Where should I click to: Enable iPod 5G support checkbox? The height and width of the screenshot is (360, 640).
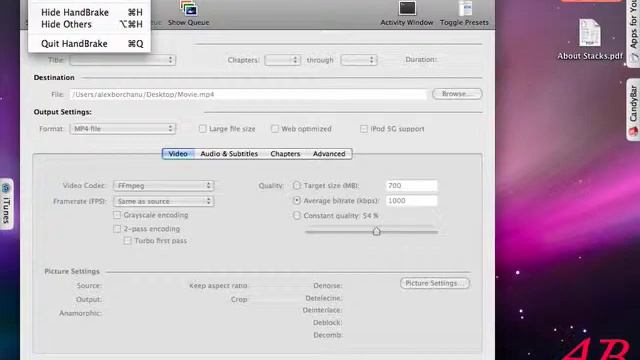pyautogui.click(x=364, y=129)
